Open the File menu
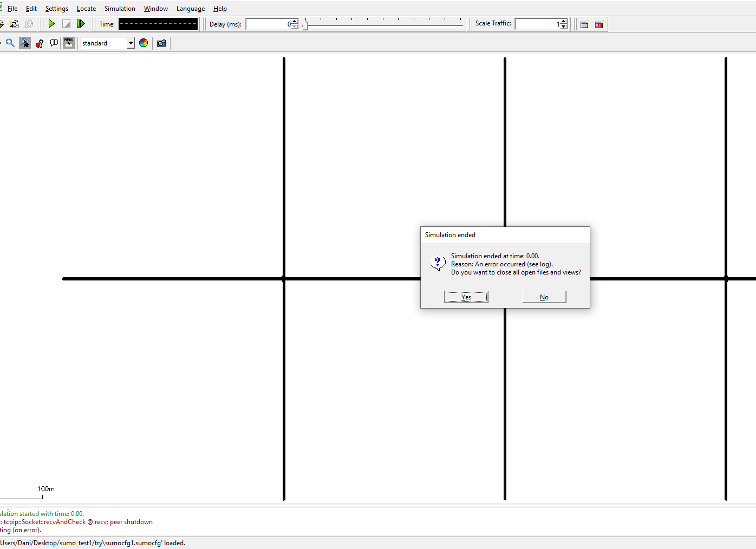This screenshot has width=756, height=549. pos(12,9)
